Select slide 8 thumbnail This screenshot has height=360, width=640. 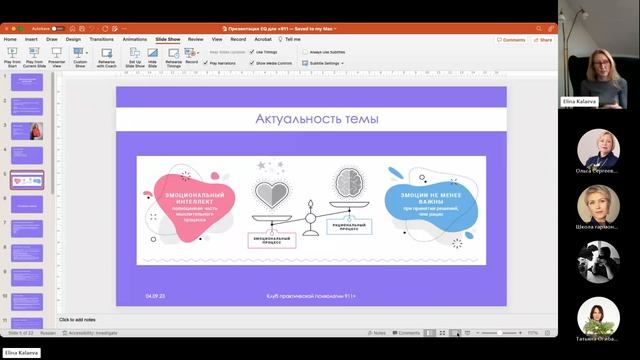click(x=27, y=253)
